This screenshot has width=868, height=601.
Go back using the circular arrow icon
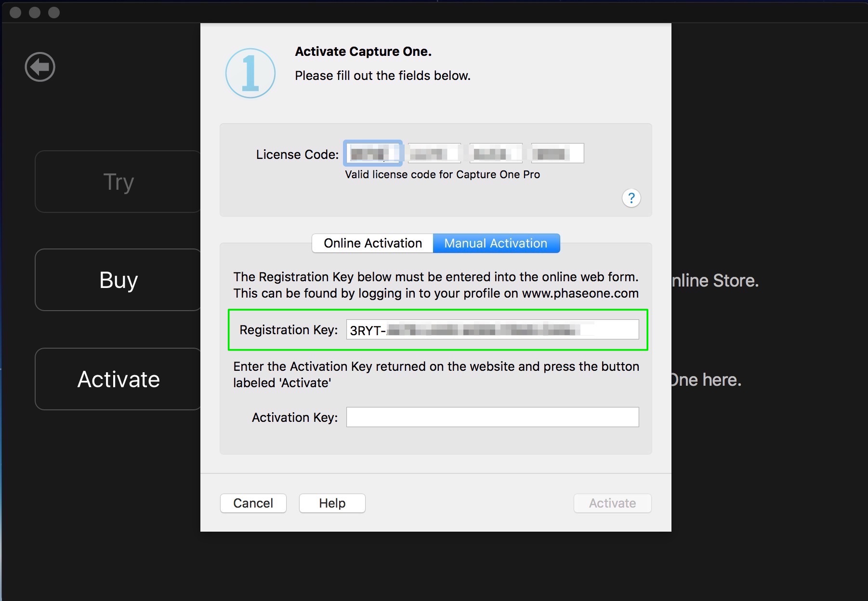coord(40,67)
